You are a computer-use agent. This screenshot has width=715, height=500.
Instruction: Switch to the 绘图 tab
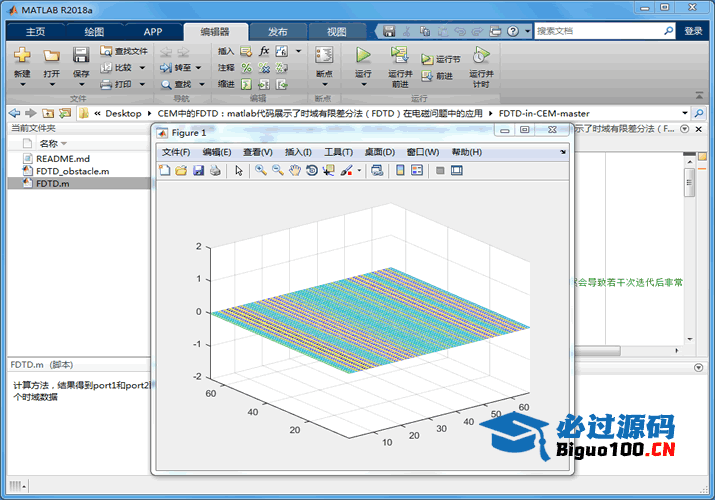(x=94, y=31)
